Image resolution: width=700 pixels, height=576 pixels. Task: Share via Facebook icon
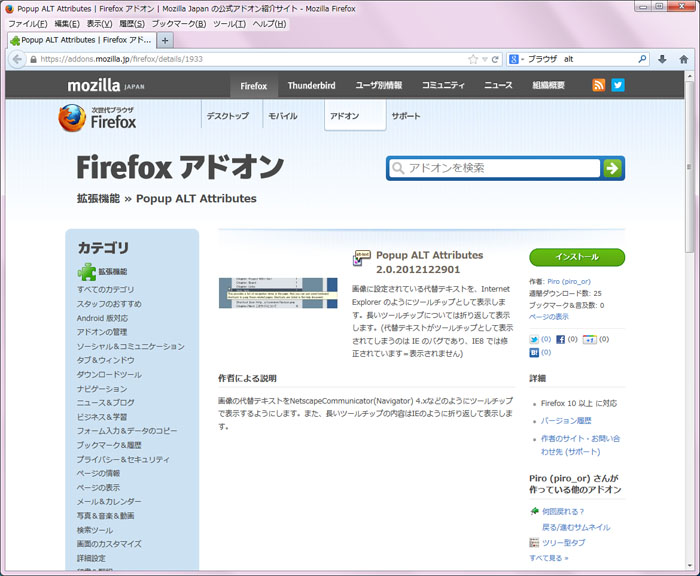click(x=560, y=339)
